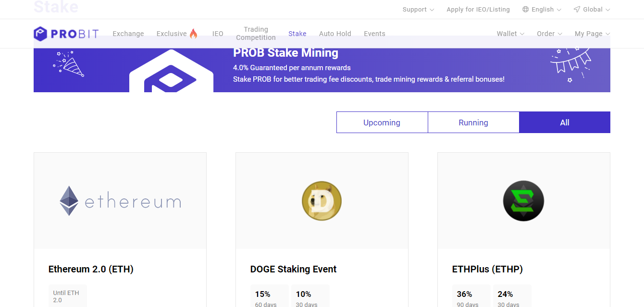The image size is (644, 307).
Task: Expand the My Page menu
Action: [592, 34]
